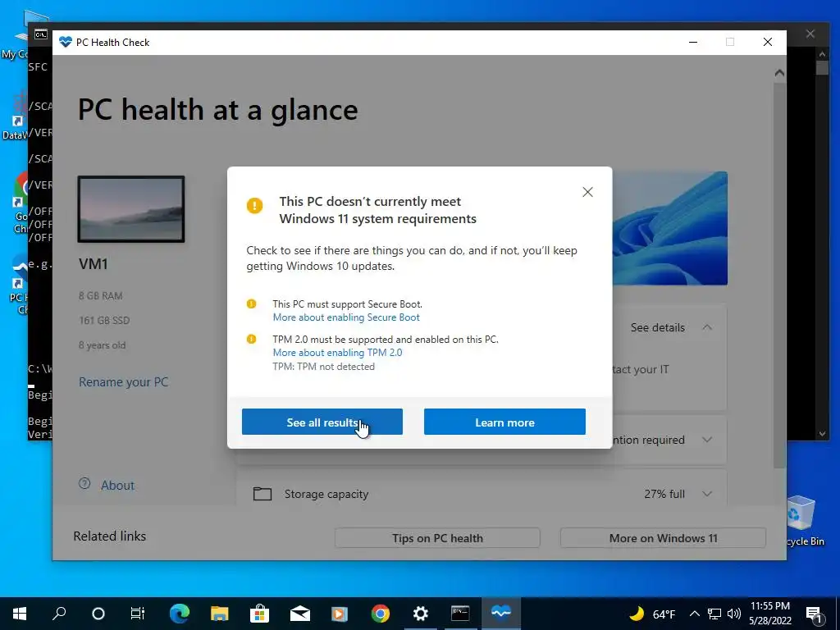Screen dimensions: 840x630
Task: Collapse the See details section chevron
Action: click(x=707, y=326)
